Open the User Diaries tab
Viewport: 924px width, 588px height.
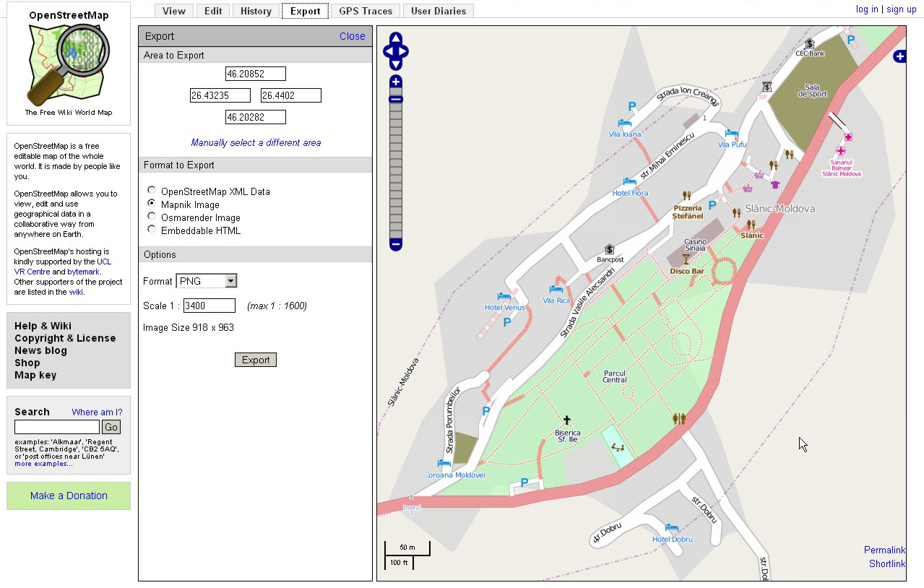pos(439,11)
